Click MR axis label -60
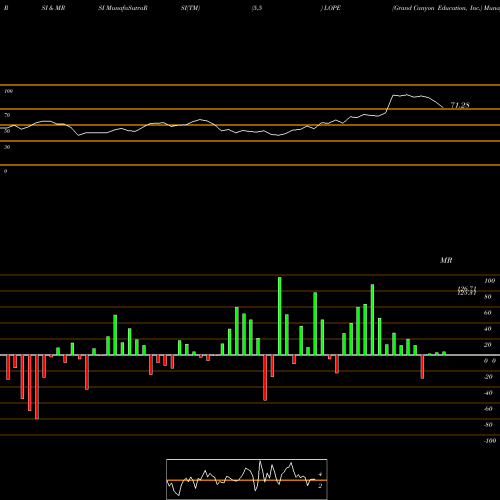 [488, 409]
